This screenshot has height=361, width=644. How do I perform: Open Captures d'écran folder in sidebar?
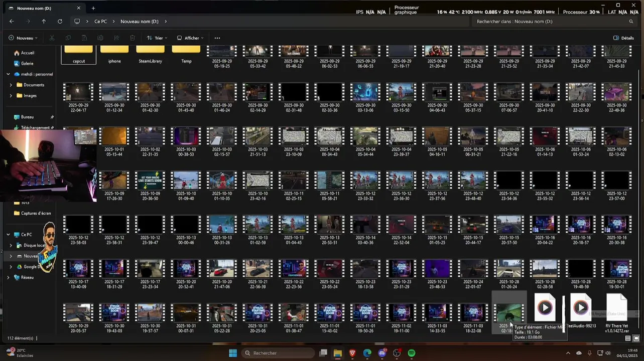point(36,213)
